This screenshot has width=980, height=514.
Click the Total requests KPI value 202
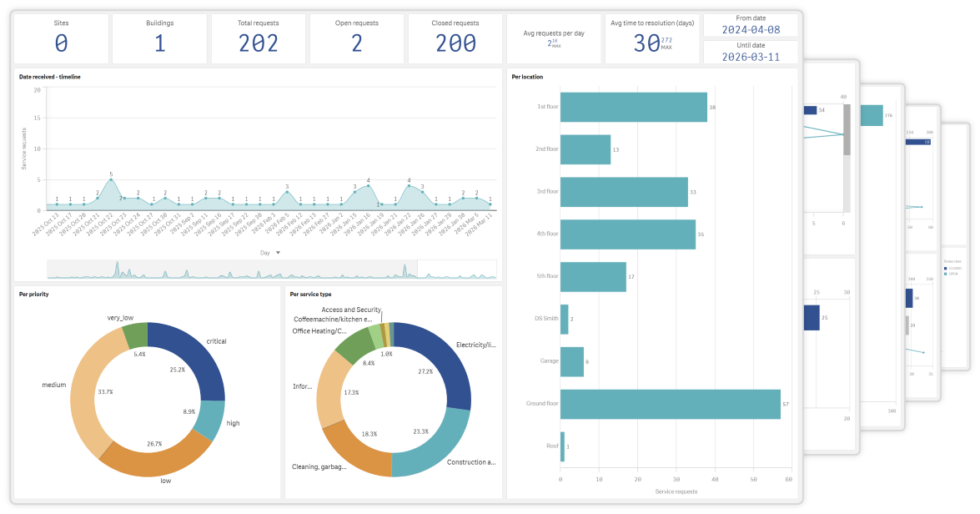pos(258,43)
